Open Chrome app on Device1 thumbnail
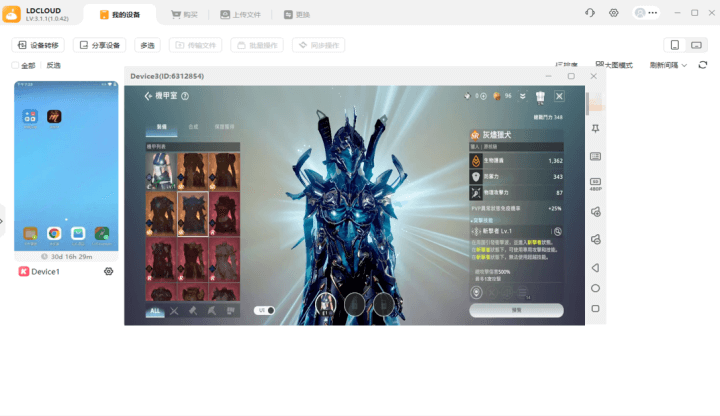720x416 pixels. click(54, 233)
